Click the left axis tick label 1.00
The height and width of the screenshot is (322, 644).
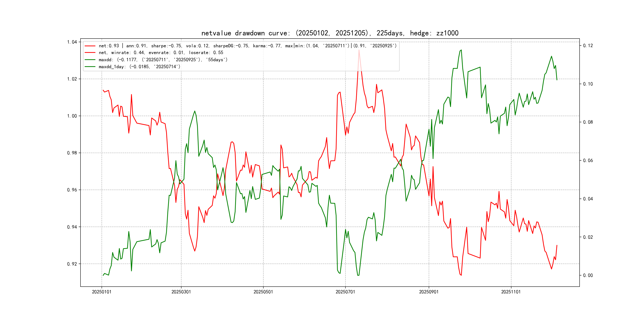[x=72, y=116]
